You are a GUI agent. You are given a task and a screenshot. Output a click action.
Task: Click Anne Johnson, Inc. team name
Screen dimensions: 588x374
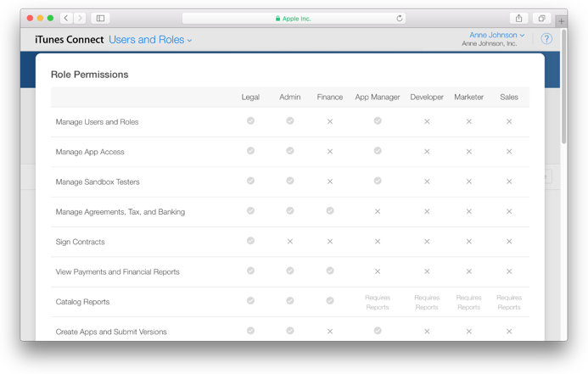(x=489, y=43)
